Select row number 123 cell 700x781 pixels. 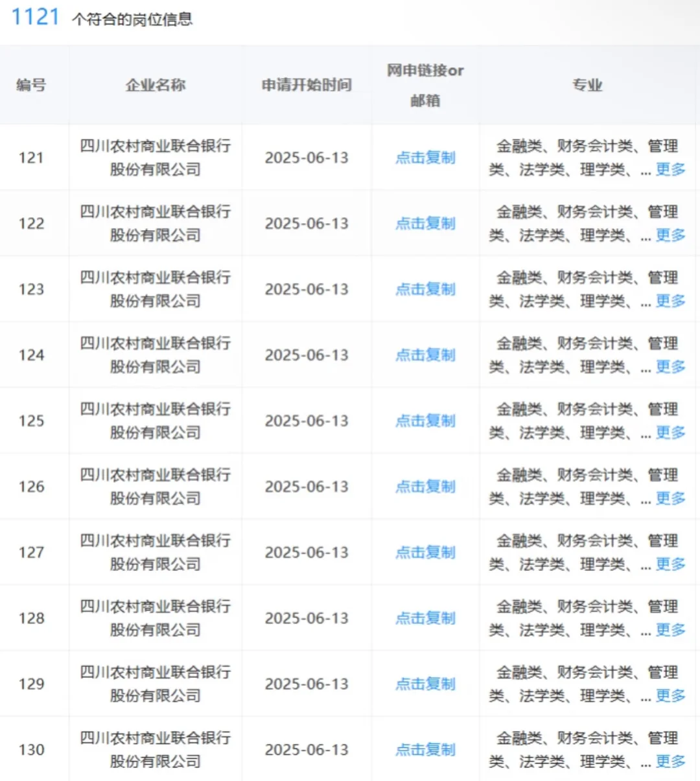pos(31,289)
